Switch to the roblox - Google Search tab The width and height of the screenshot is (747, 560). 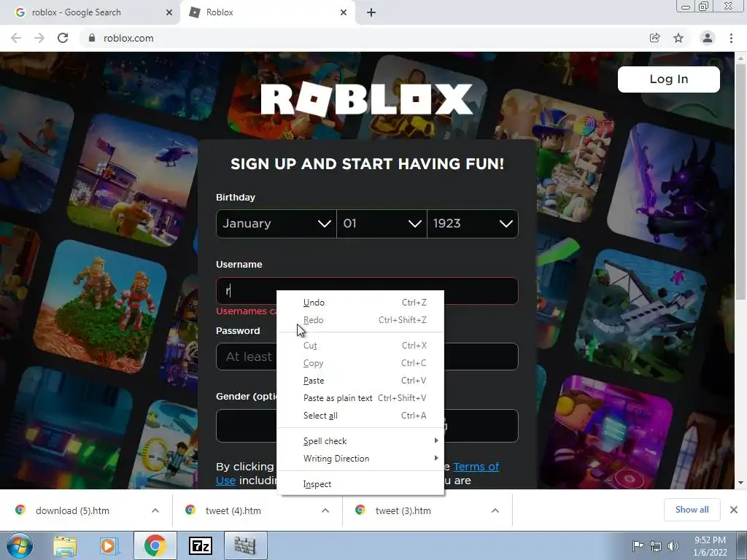pos(90,12)
